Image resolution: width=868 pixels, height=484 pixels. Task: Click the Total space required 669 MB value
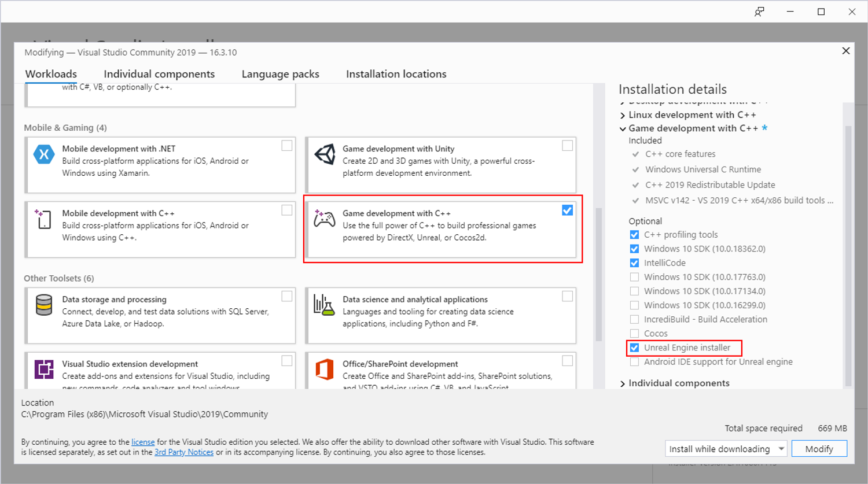click(832, 428)
